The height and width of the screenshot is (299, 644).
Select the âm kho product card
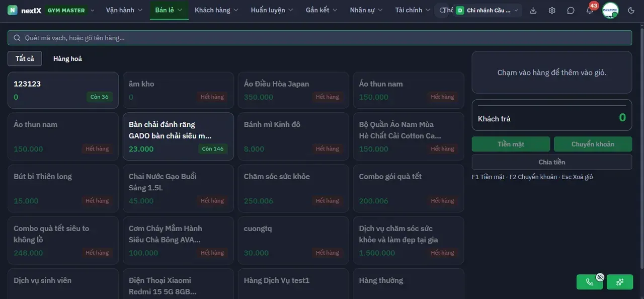pyautogui.click(x=178, y=90)
